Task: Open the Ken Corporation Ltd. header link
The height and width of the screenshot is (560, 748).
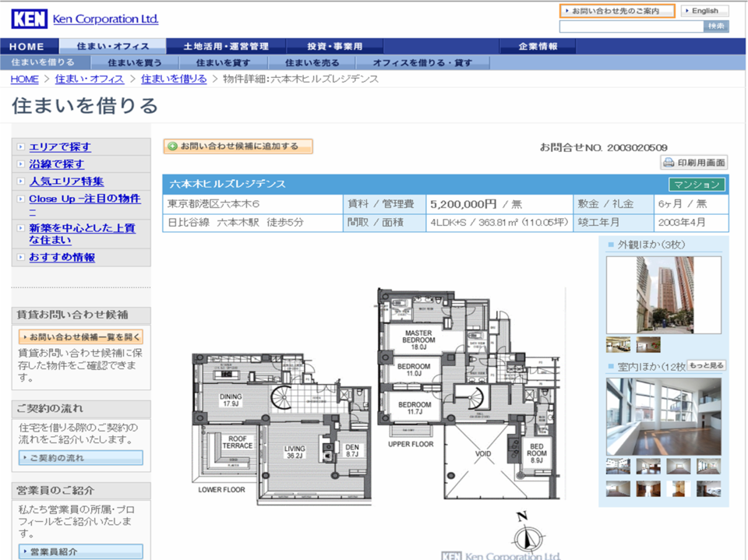Action: (x=105, y=19)
